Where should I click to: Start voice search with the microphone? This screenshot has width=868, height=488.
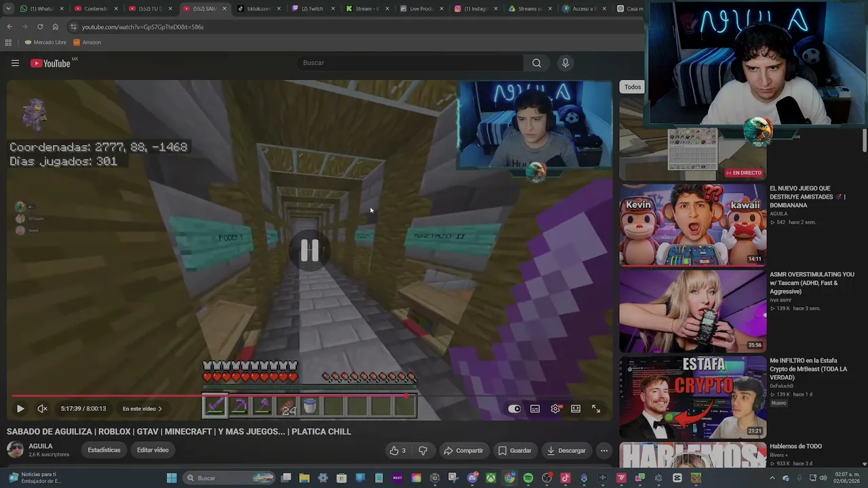tap(566, 63)
